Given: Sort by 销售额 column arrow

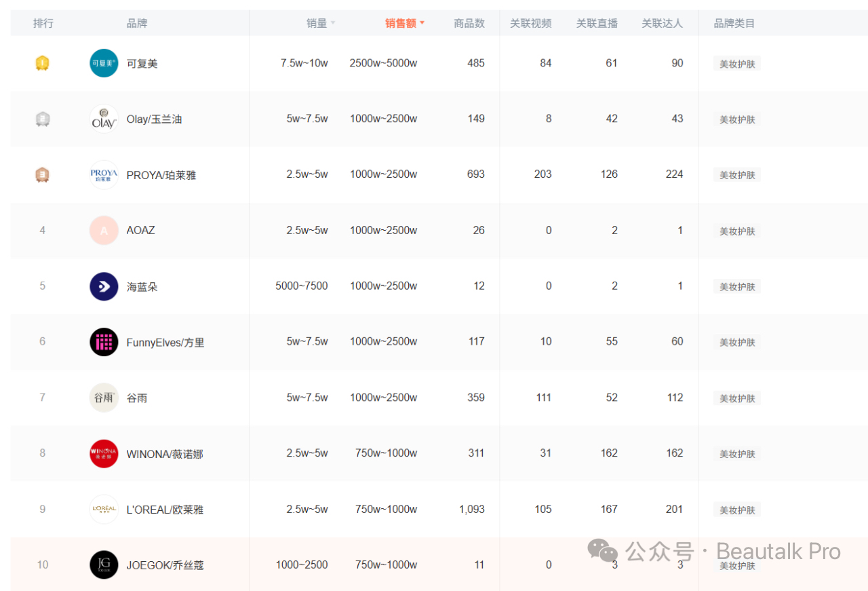Looking at the screenshot, I should point(422,23).
